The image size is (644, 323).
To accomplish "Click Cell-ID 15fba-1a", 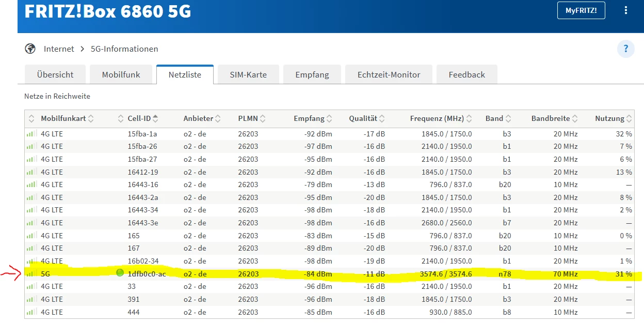I will 142,134.
